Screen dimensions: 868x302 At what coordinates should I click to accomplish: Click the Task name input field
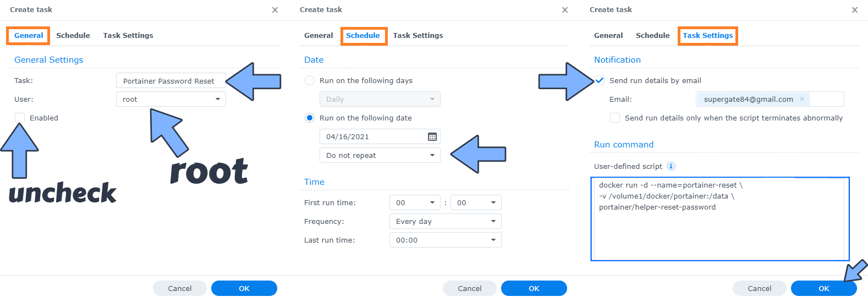(x=171, y=81)
